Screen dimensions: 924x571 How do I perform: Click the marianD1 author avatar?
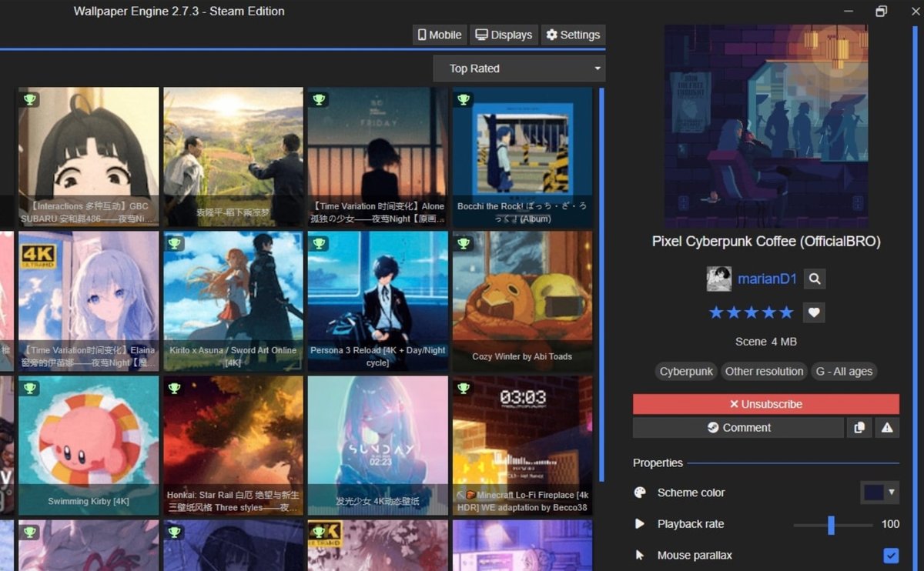point(719,279)
